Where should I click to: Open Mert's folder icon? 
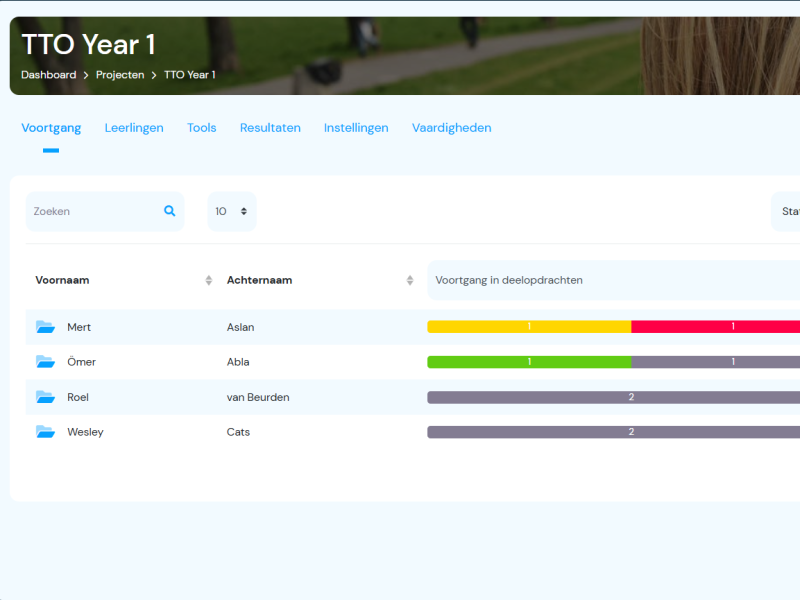(x=45, y=327)
